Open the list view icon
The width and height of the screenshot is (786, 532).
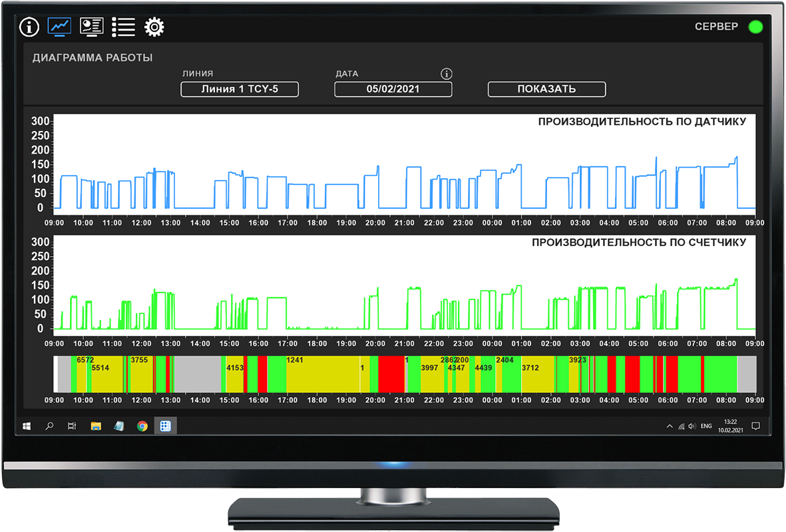[123, 27]
